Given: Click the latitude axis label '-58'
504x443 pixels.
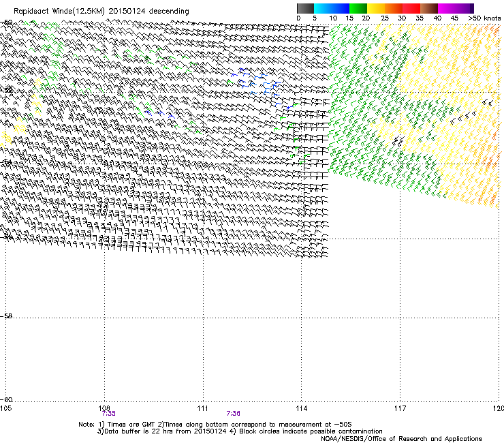Looking at the screenshot, I should pos(6,316).
